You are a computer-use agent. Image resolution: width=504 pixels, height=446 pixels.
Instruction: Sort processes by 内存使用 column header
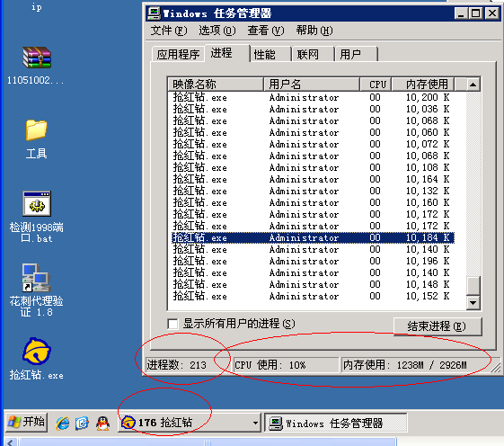[423, 85]
